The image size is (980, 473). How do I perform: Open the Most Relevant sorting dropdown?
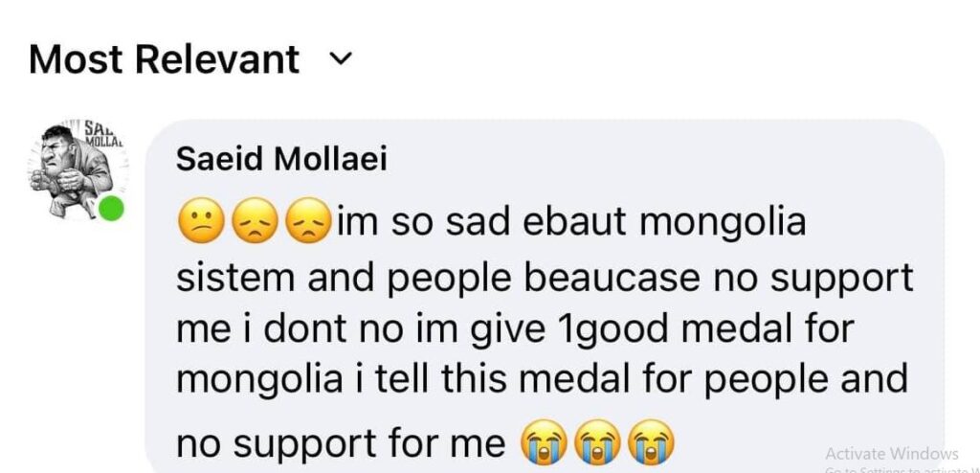click(164, 59)
